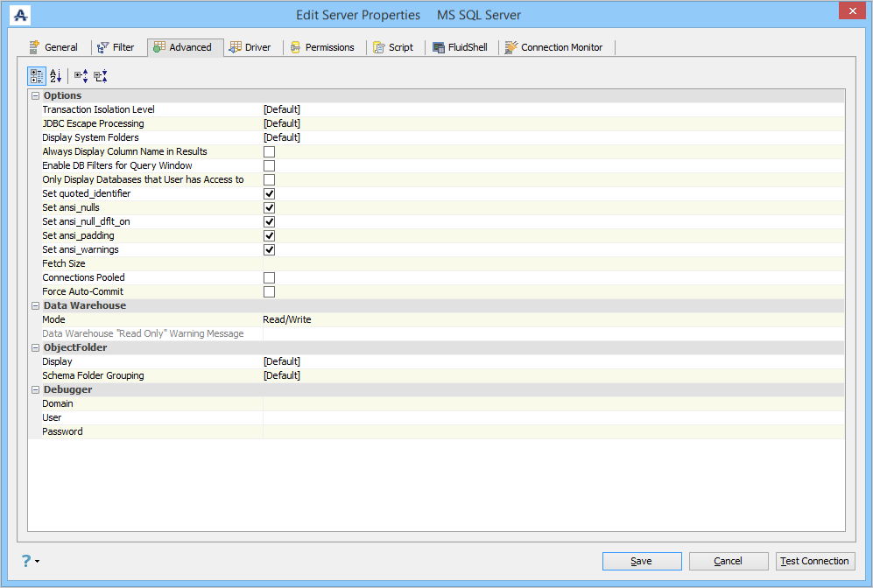This screenshot has height=588, width=873.
Task: Open the FluidShell tab
Action: (461, 47)
